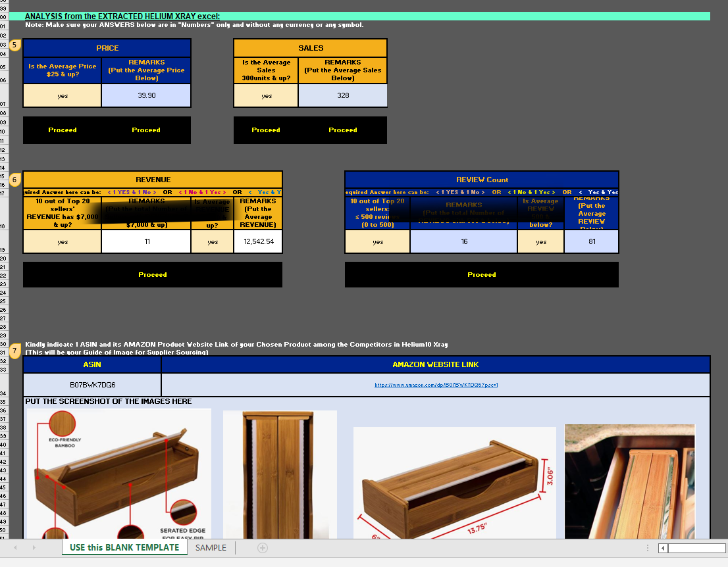Click PUT THE SCREENSHOT OF THE IMAGES HERE text
The height and width of the screenshot is (567, 728).
tap(108, 401)
